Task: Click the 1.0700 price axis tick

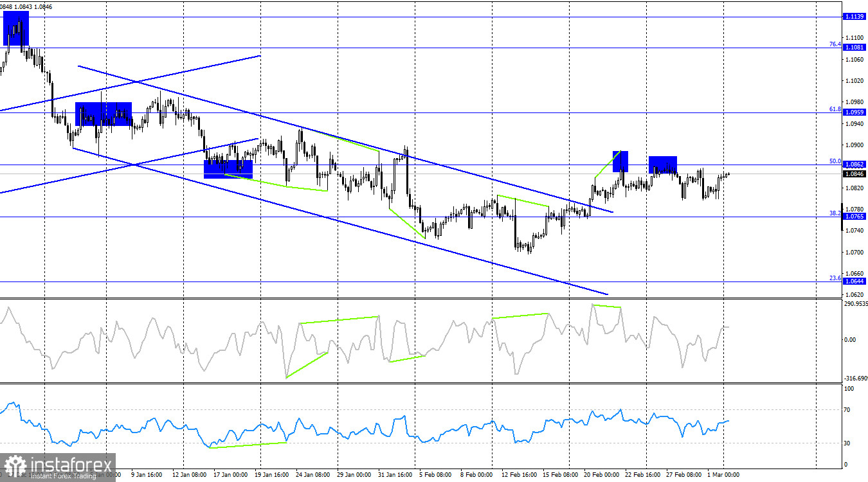Action: pos(855,253)
